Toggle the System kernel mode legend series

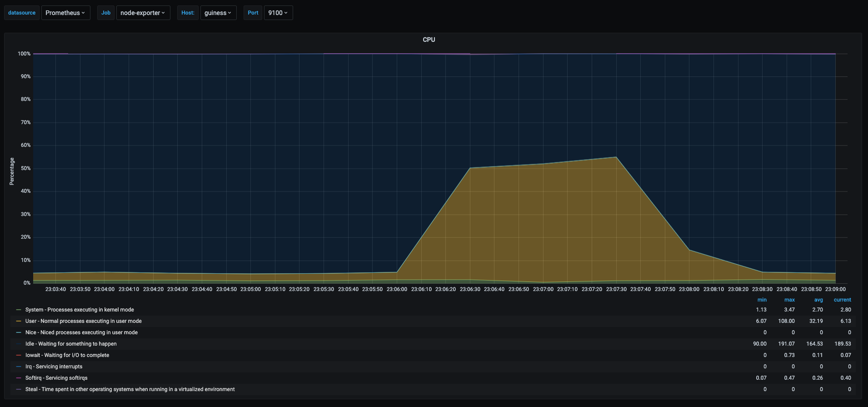[80, 310]
